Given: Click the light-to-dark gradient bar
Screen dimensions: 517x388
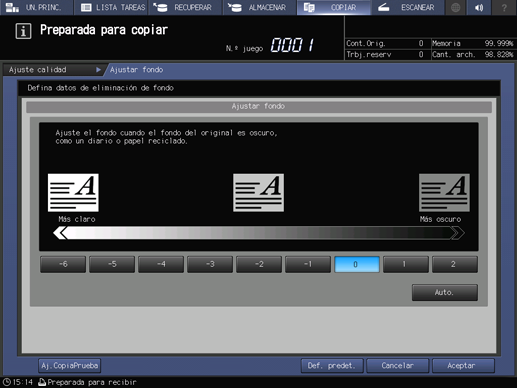Looking at the screenshot, I should pyautogui.click(x=259, y=233).
